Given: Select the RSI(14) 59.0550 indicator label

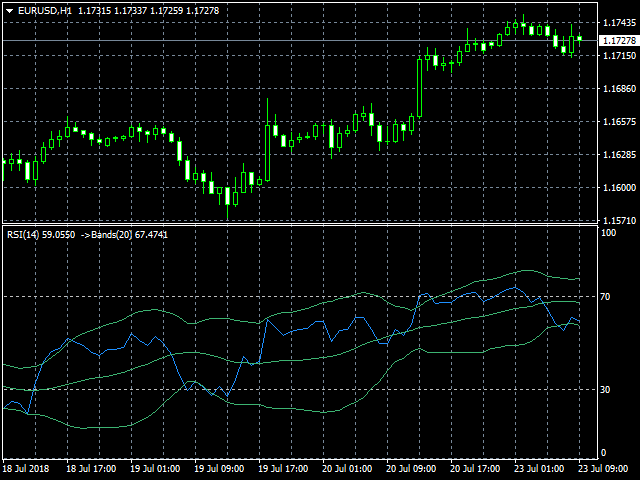Looking at the screenshot, I should (x=41, y=235).
